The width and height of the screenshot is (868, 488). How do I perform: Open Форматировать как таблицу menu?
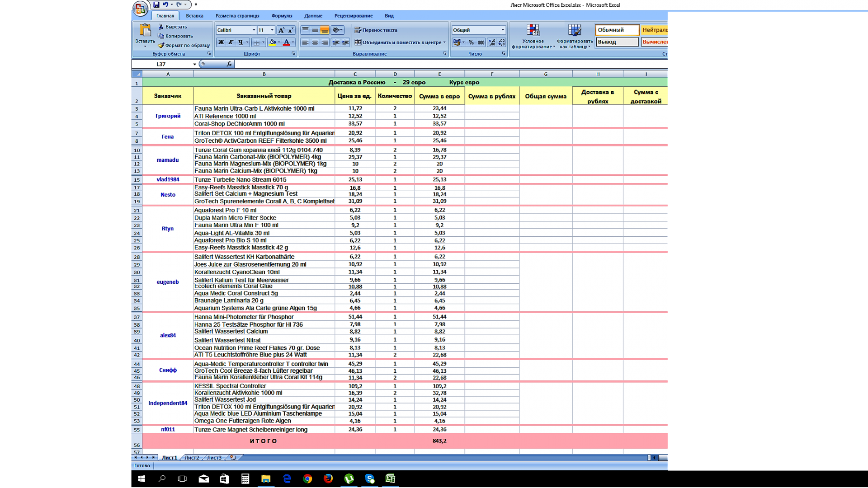point(575,37)
